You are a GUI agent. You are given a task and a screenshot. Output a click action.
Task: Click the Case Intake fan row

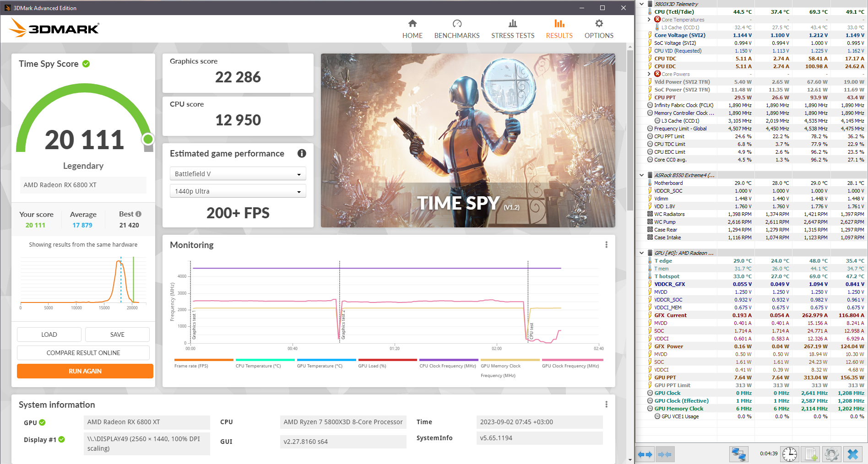751,237
